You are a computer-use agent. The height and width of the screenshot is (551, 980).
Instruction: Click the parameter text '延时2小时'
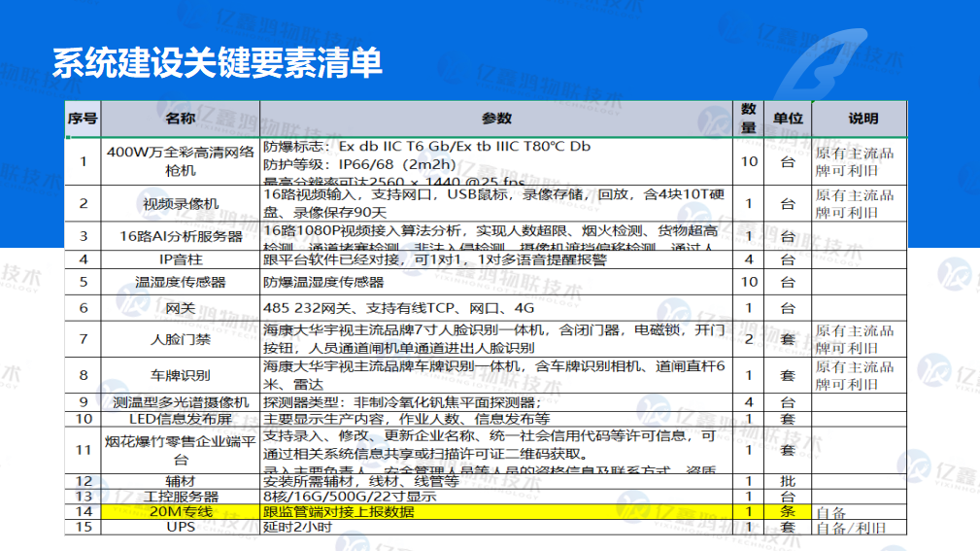pos(297,527)
